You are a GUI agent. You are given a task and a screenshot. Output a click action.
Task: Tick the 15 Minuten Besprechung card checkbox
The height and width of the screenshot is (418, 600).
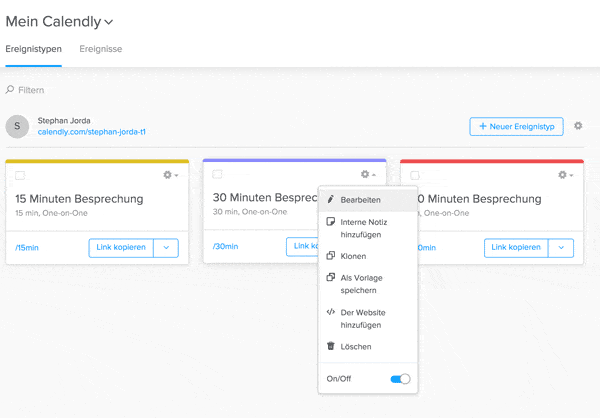[20, 175]
